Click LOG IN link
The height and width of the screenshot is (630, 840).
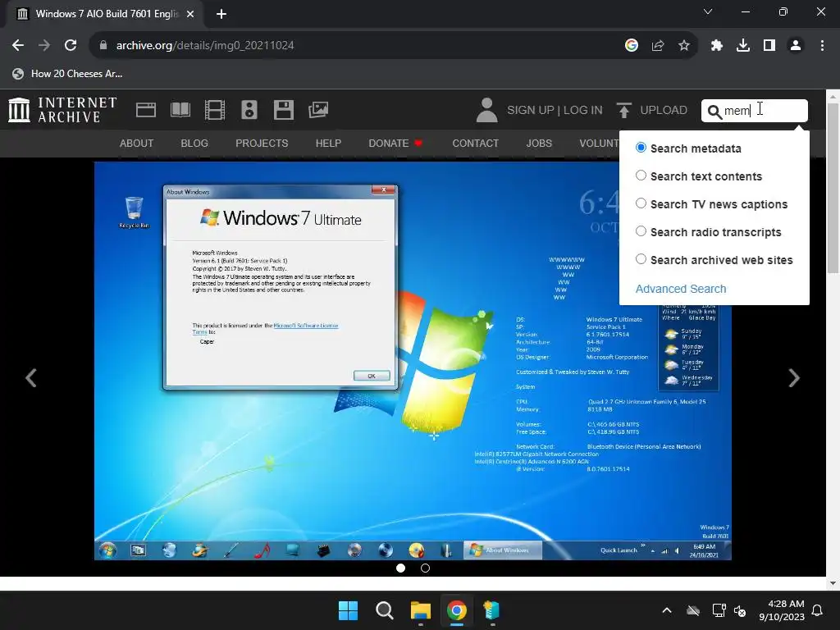[x=583, y=110]
